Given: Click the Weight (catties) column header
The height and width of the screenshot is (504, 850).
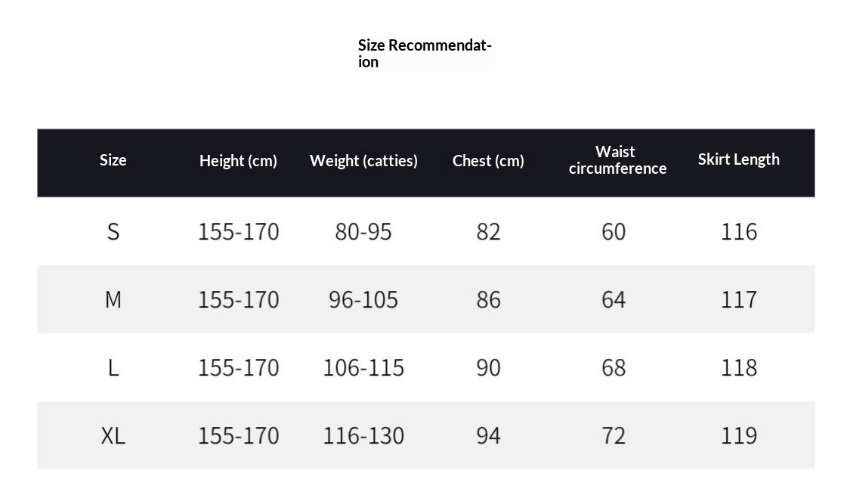Looking at the screenshot, I should pos(363,161).
